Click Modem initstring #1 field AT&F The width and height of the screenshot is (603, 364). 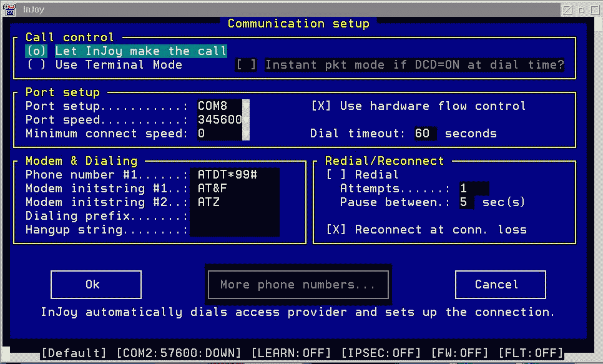[235, 189]
